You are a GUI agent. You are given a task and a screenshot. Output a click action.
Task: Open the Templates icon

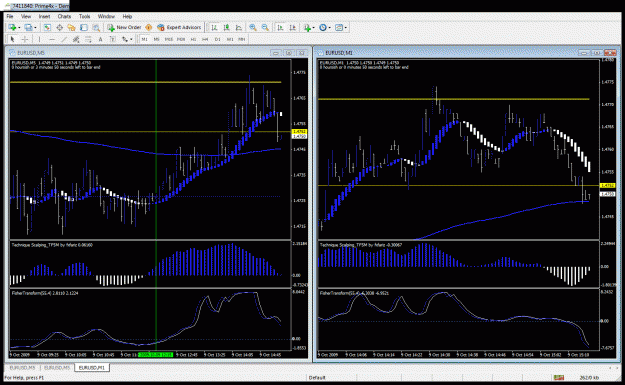(339, 28)
